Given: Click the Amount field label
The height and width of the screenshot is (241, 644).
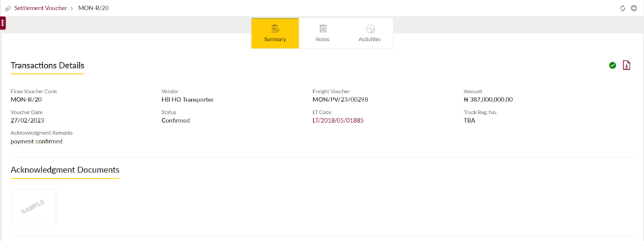Looking at the screenshot, I should point(473,91).
